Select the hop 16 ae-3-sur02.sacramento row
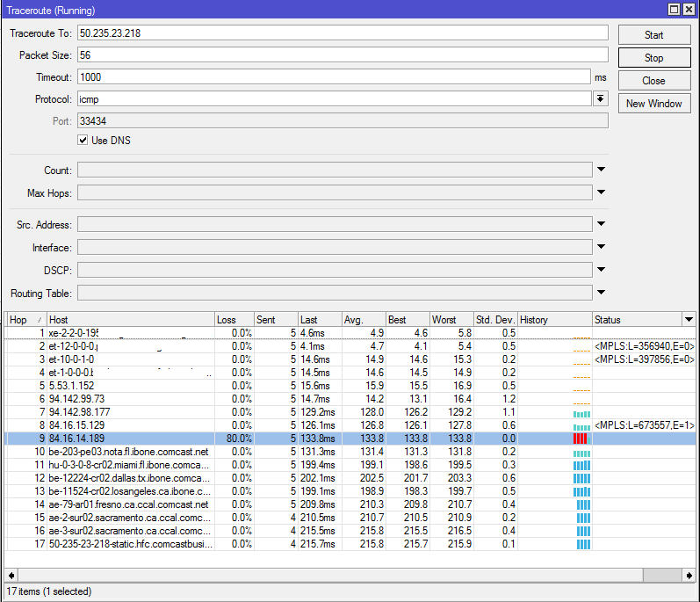Viewport: 700px width, 602px height. pos(350,531)
